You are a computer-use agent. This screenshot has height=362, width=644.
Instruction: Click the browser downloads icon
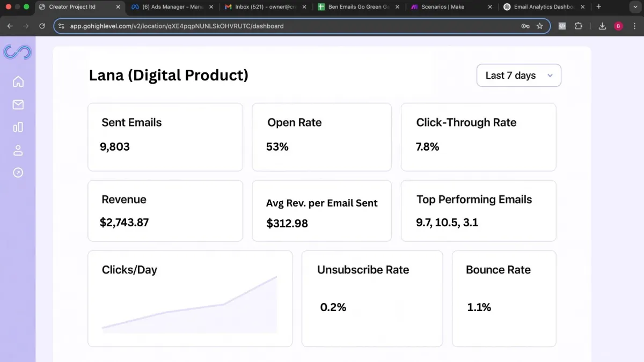pos(602,26)
